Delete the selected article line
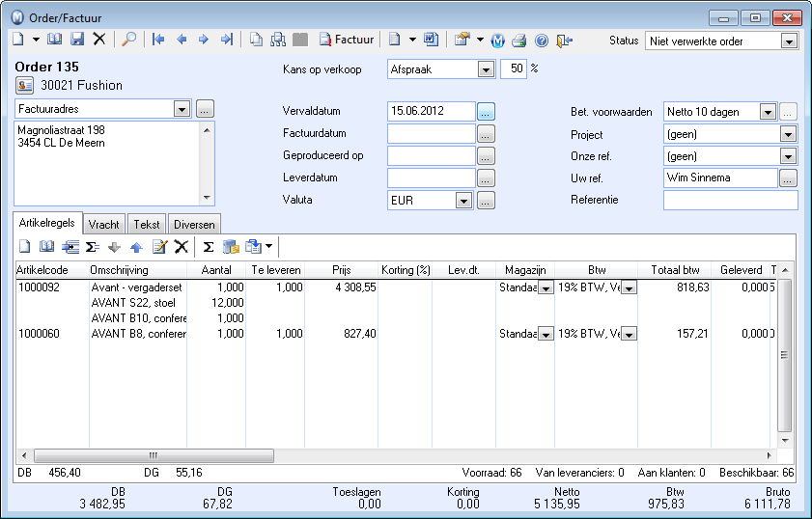 pos(181,247)
